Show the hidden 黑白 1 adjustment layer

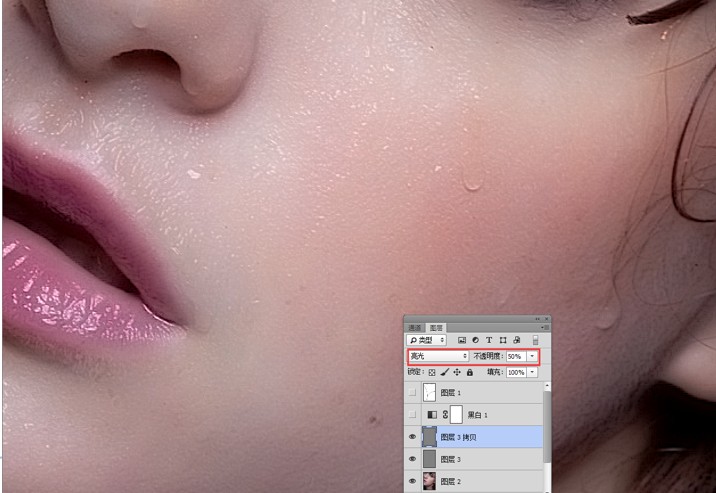tap(412, 414)
